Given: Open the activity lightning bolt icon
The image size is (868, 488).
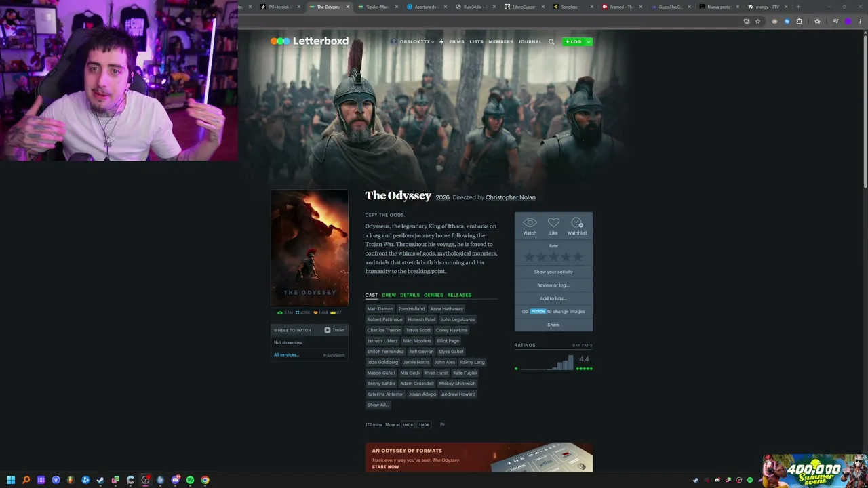Looking at the screenshot, I should click(x=441, y=42).
